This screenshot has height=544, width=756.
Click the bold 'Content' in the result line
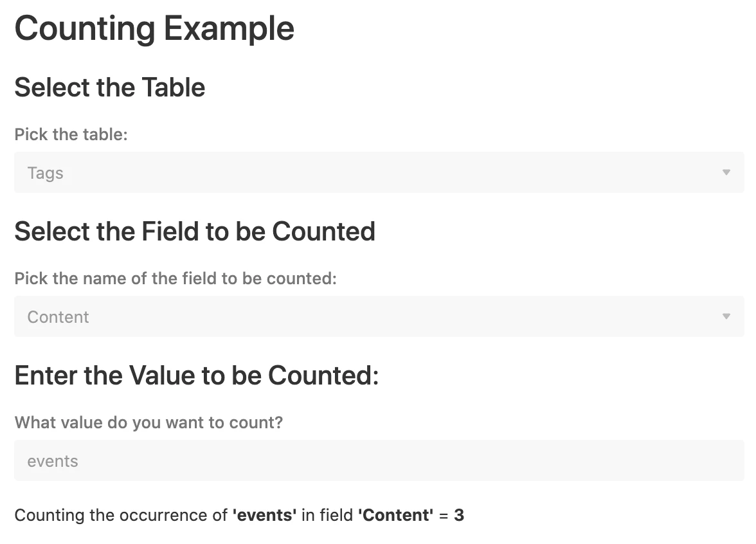[x=396, y=515]
